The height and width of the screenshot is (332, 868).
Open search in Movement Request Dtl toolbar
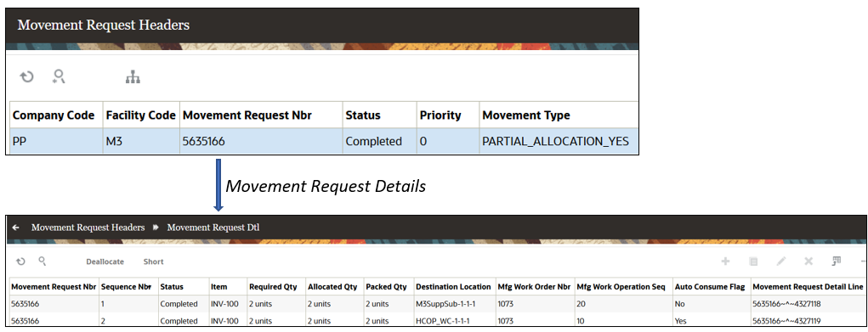42,261
